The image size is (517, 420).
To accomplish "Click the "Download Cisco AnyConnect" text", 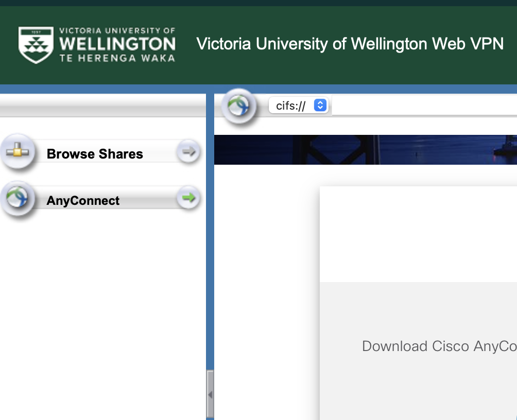I will tap(439, 346).
